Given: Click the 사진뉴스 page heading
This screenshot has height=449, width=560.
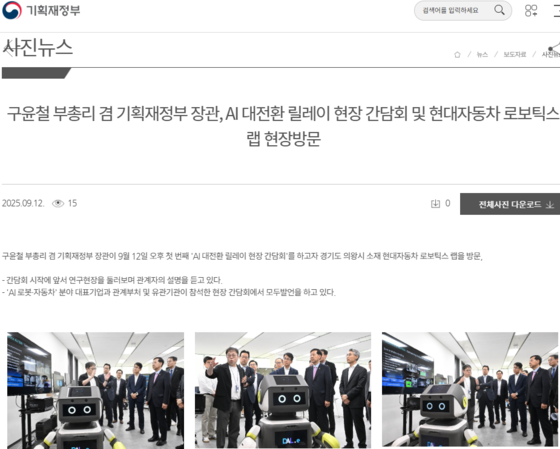Looking at the screenshot, I should 38,48.
